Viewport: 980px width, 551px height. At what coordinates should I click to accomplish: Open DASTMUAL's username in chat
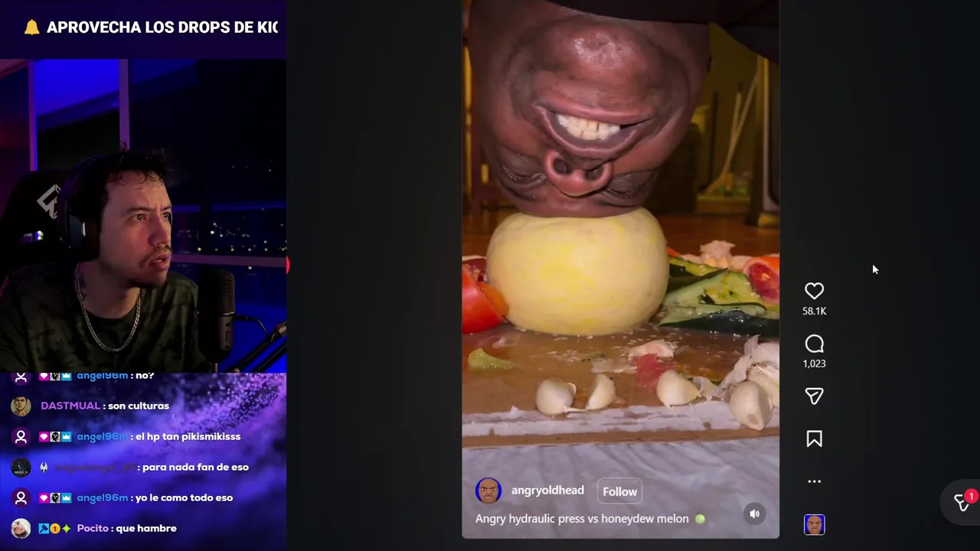click(70, 406)
